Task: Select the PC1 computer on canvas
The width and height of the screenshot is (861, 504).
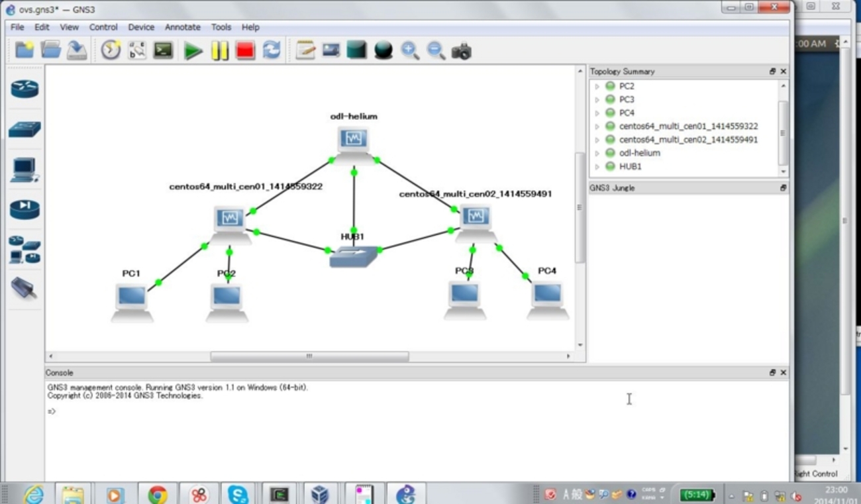Action: [132, 303]
